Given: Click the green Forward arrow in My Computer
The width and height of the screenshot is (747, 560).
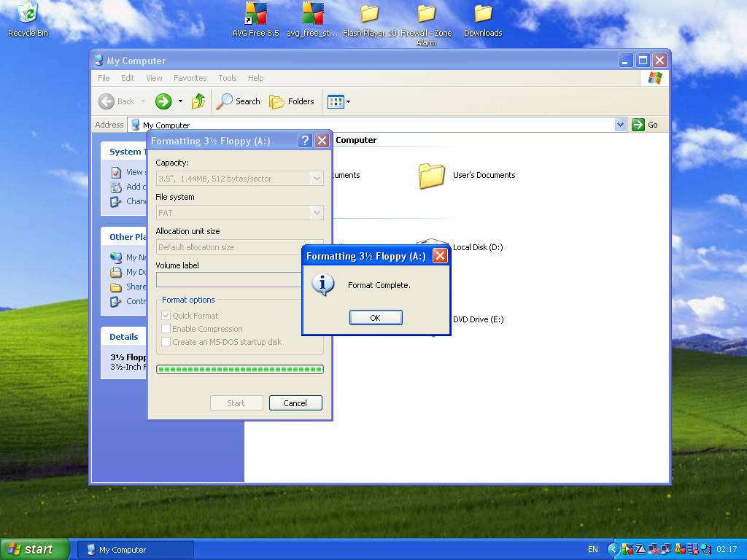Looking at the screenshot, I should pyautogui.click(x=163, y=101).
